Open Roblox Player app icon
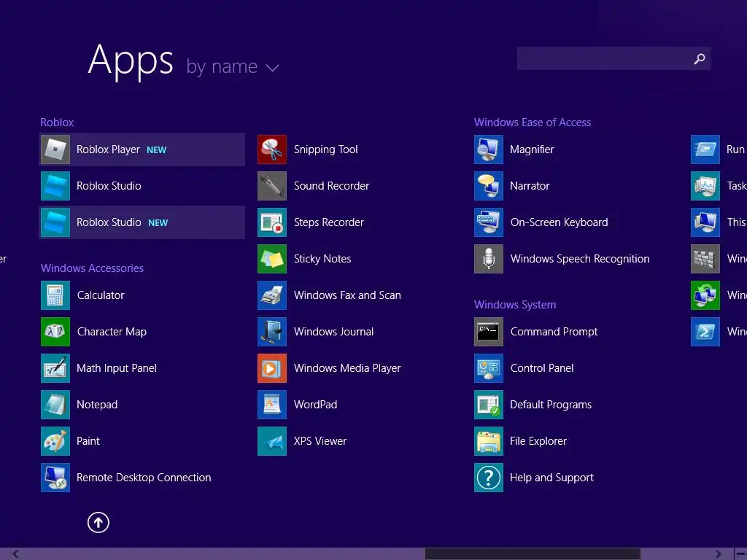The width and height of the screenshot is (747, 560). coord(55,149)
